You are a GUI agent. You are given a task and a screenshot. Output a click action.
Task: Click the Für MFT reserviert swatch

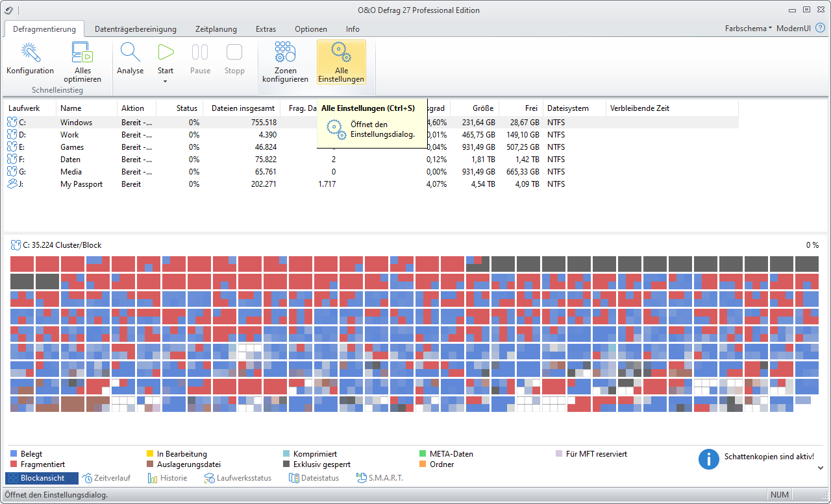559,454
